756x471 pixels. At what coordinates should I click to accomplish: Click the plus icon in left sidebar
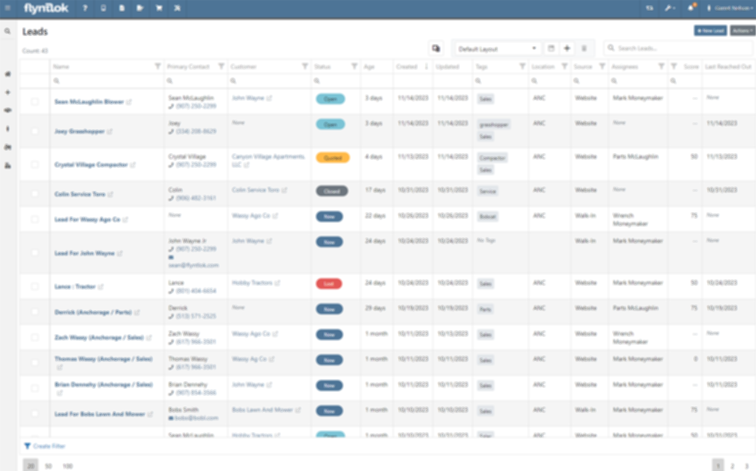tap(7, 92)
